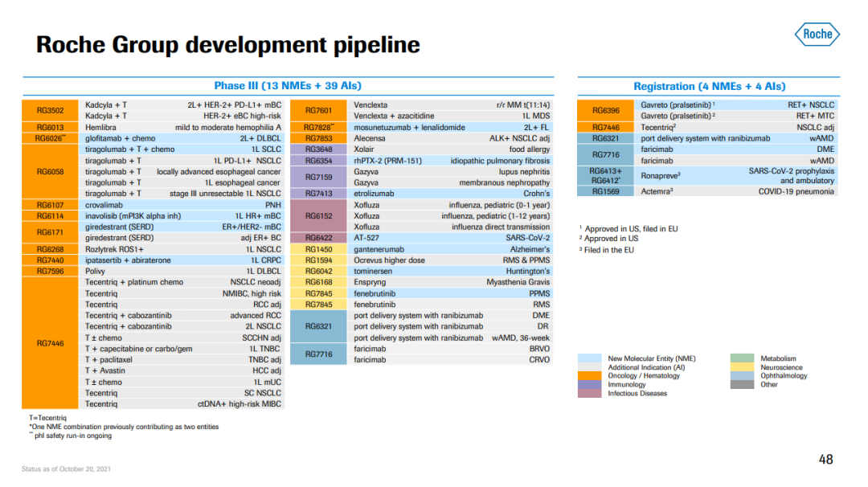Screen dimensions: 868x487
Task: Click the Additional Indication legend swatch
Action: tap(590, 367)
